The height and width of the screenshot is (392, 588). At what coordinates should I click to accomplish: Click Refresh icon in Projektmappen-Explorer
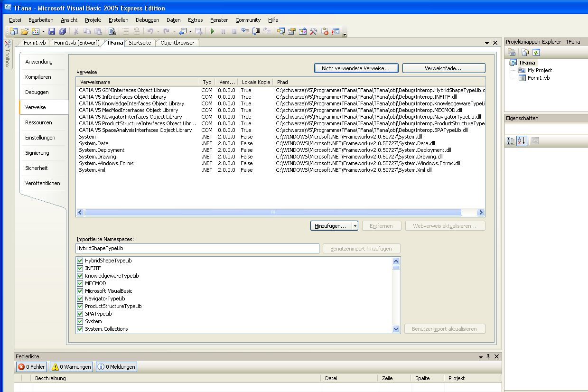coord(536,52)
